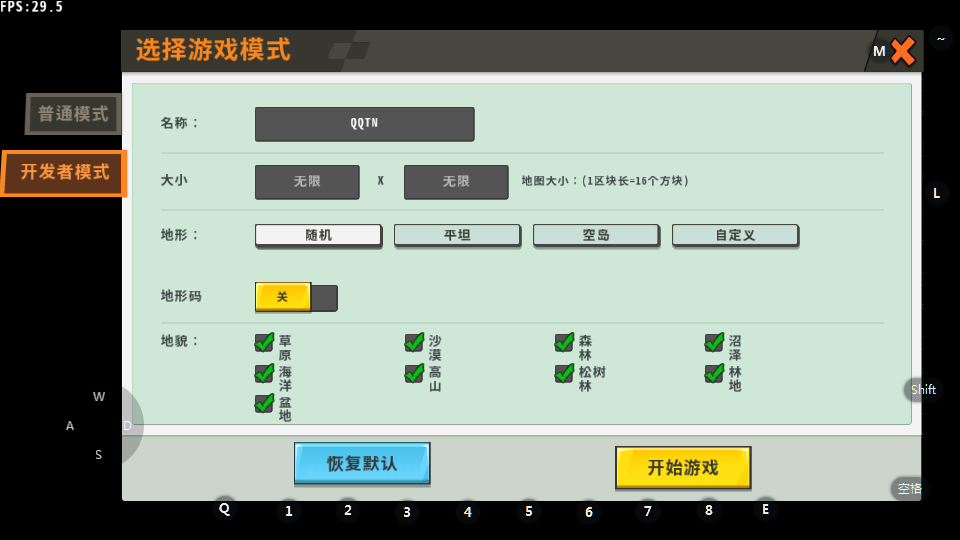Set the second map size field 无限

pos(456,182)
